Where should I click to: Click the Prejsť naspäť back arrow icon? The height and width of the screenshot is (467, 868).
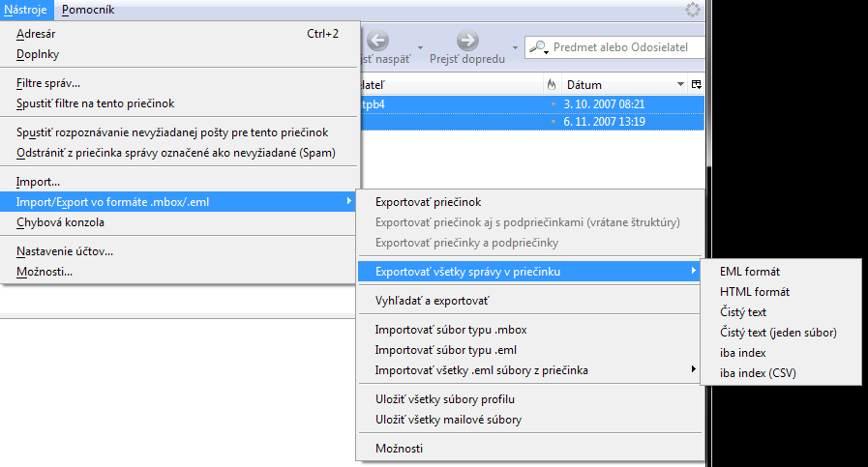[x=378, y=42]
